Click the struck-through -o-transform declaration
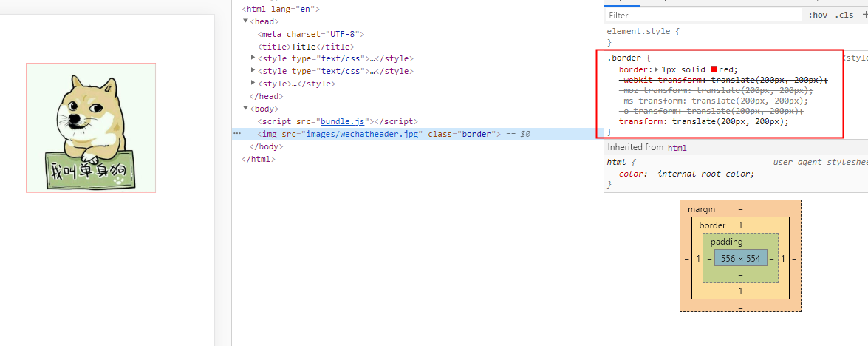 pyautogui.click(x=711, y=112)
